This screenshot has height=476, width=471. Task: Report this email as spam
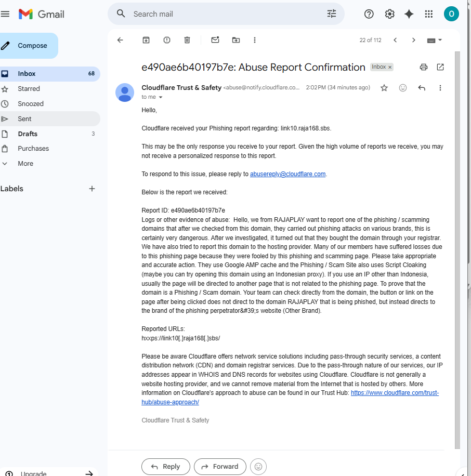tap(167, 40)
